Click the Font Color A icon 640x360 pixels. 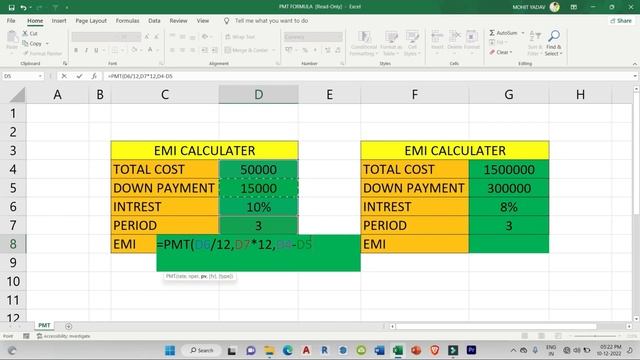click(150, 50)
